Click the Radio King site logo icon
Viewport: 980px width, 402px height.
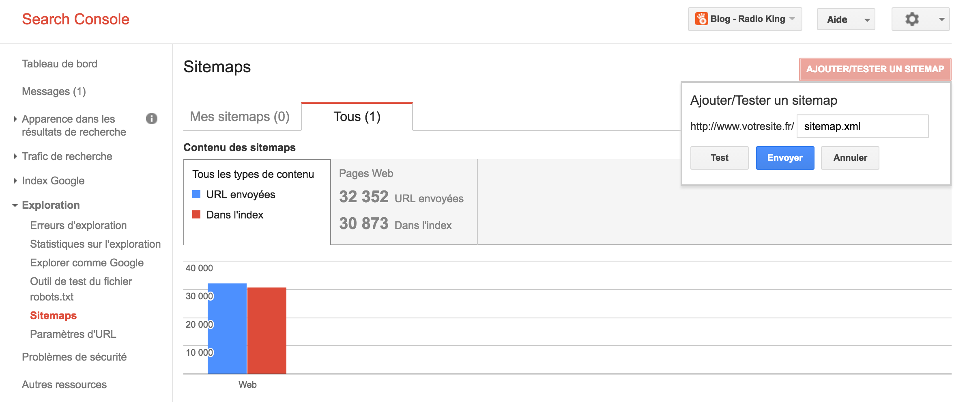[x=701, y=19]
